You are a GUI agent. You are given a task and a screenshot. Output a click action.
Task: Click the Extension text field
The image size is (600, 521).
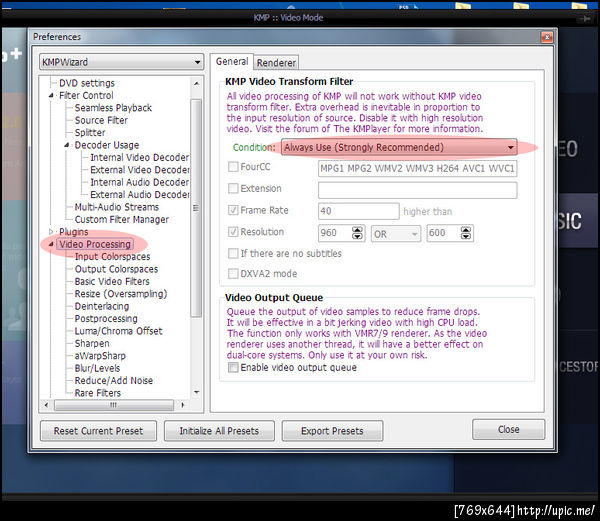pyautogui.click(x=417, y=190)
